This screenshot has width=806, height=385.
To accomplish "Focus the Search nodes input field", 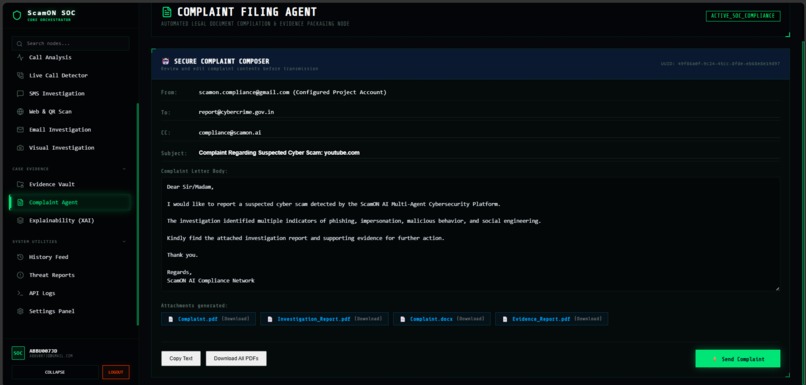I will [x=70, y=44].
